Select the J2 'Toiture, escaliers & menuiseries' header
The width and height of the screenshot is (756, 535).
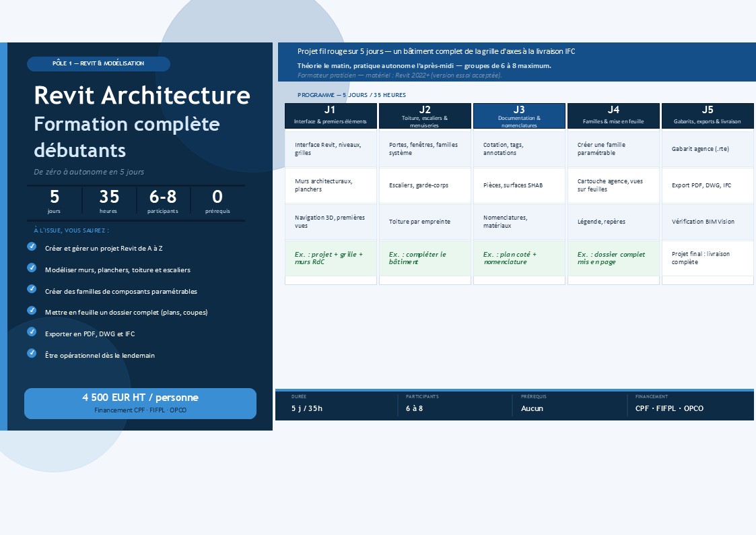pos(425,116)
